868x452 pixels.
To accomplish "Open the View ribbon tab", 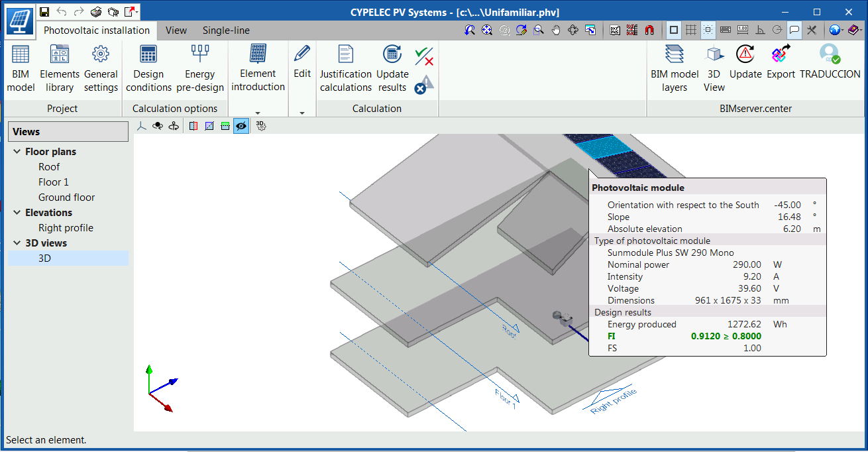I will click(x=176, y=30).
